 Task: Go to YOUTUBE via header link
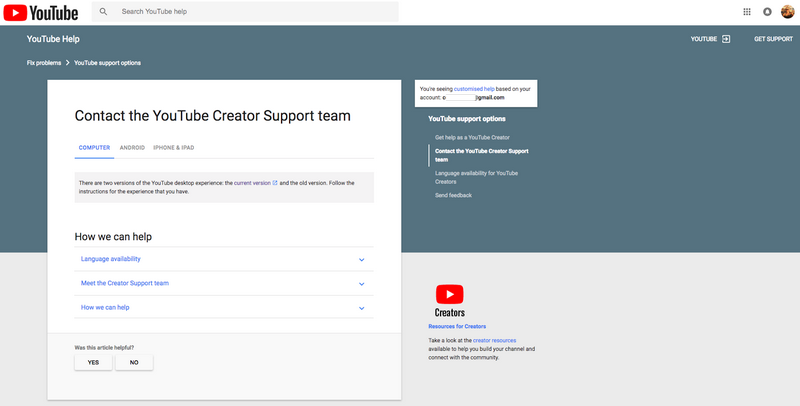(704, 39)
